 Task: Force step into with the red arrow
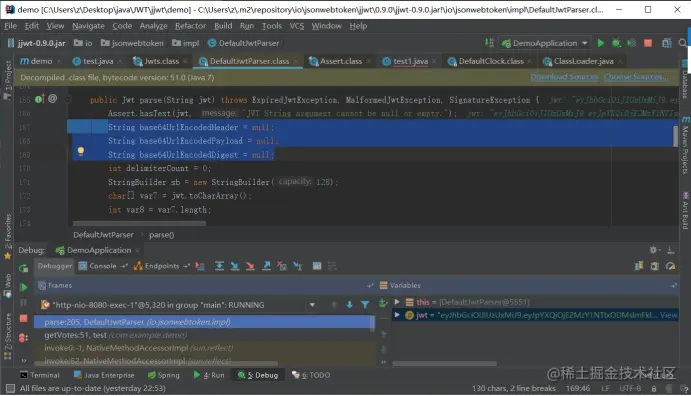click(250, 266)
